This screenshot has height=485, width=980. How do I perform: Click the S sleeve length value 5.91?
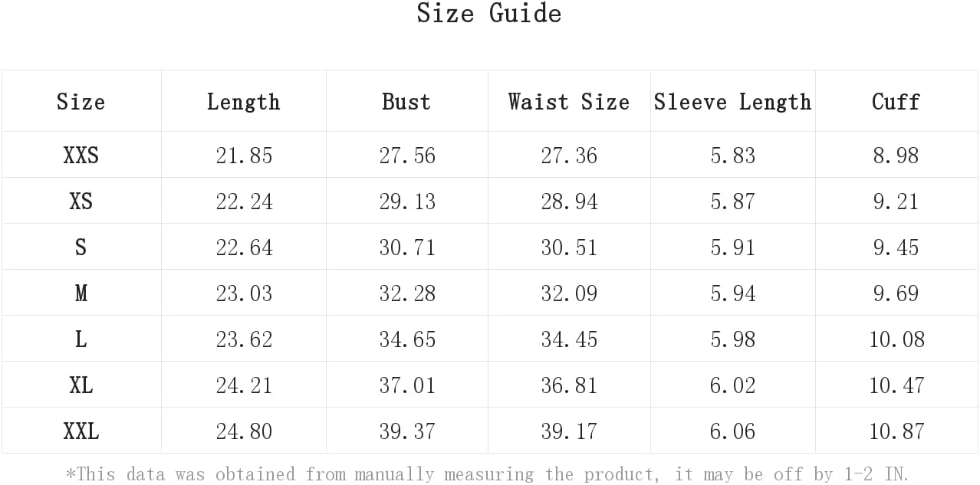732,247
